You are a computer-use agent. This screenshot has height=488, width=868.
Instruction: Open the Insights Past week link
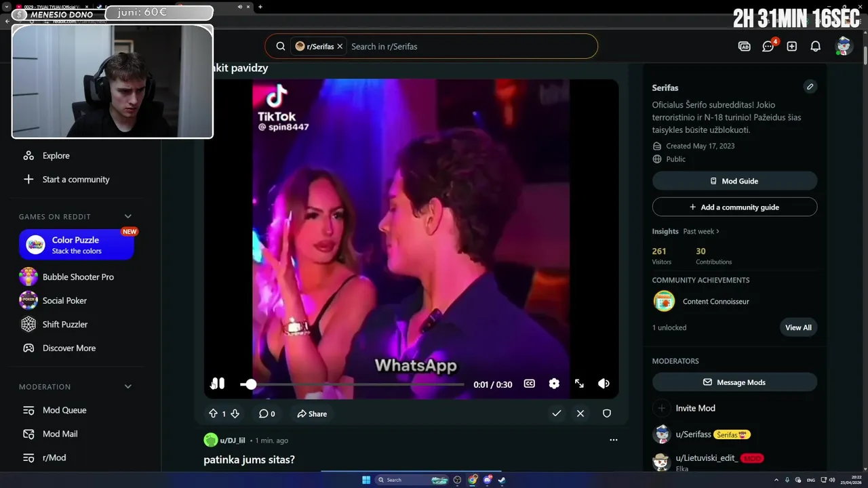(701, 231)
